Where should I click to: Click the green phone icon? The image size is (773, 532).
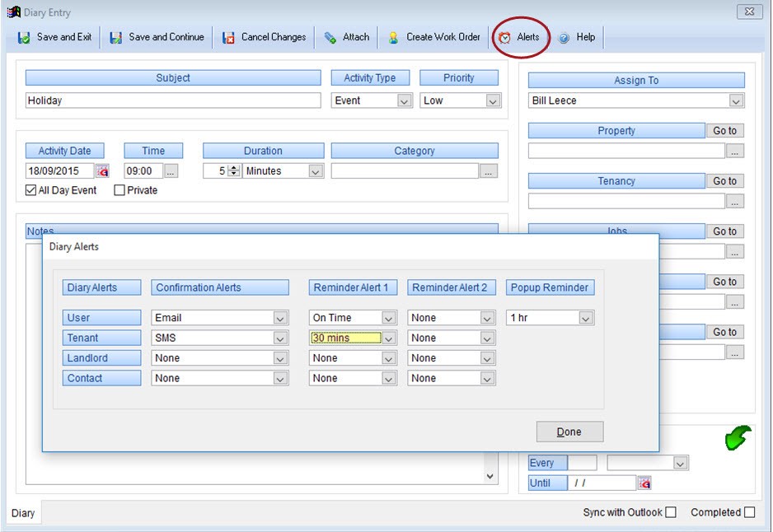pos(738,437)
